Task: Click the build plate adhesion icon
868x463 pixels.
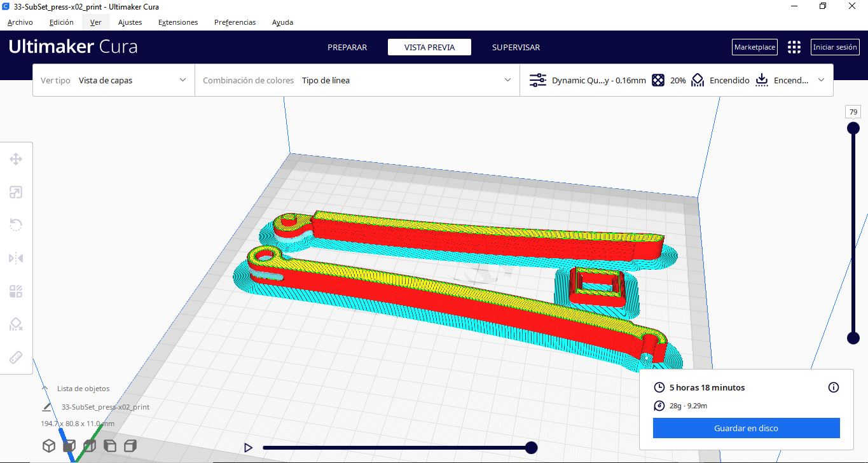Action: click(x=762, y=80)
